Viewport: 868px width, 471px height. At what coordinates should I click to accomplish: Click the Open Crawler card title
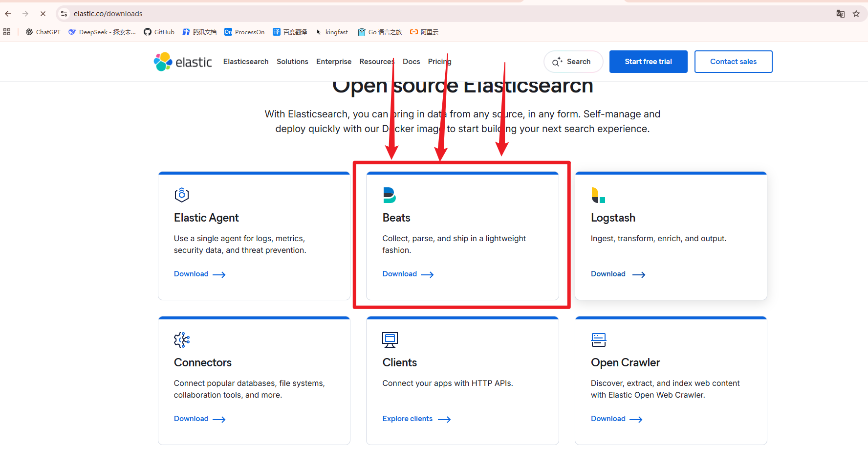click(626, 362)
